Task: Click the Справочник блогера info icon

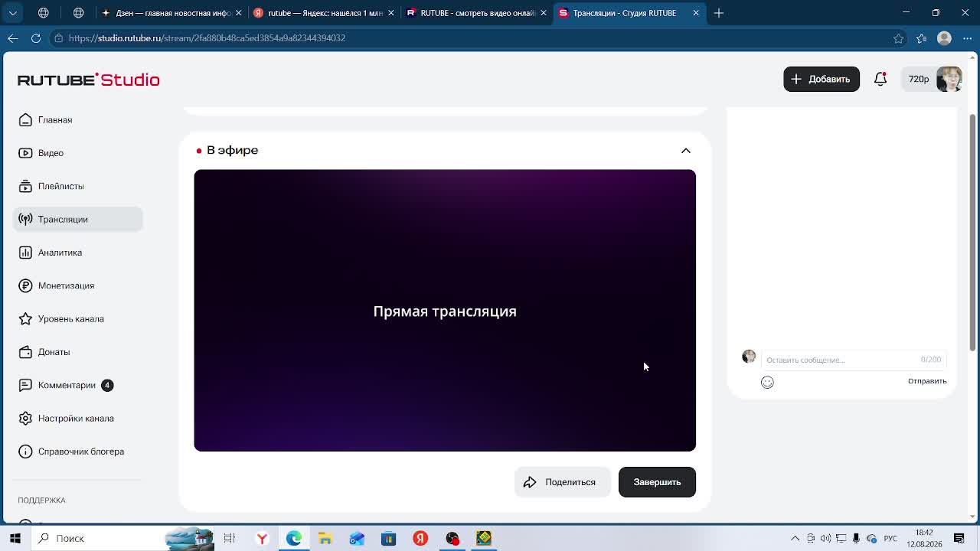Action: point(25,452)
